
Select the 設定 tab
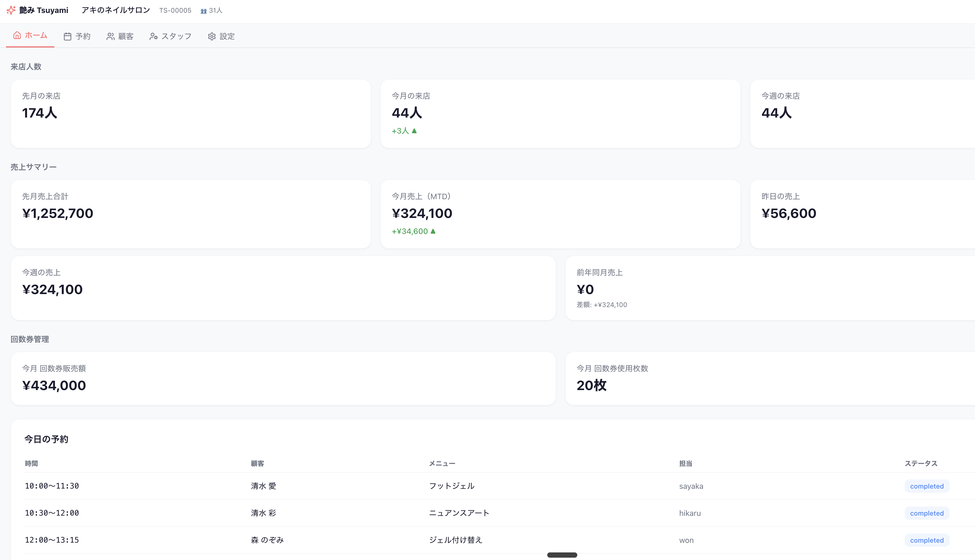point(221,36)
